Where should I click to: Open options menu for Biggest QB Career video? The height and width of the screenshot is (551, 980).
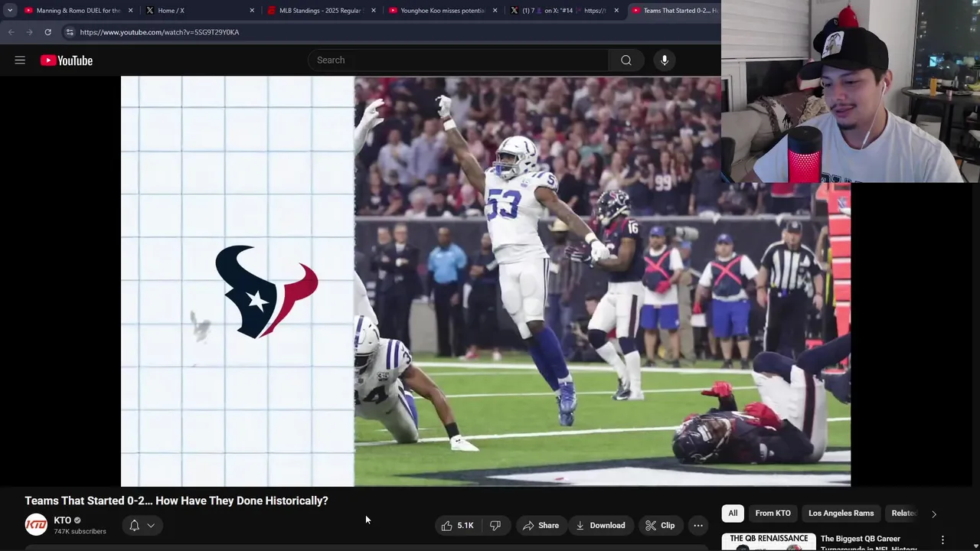pyautogui.click(x=942, y=540)
